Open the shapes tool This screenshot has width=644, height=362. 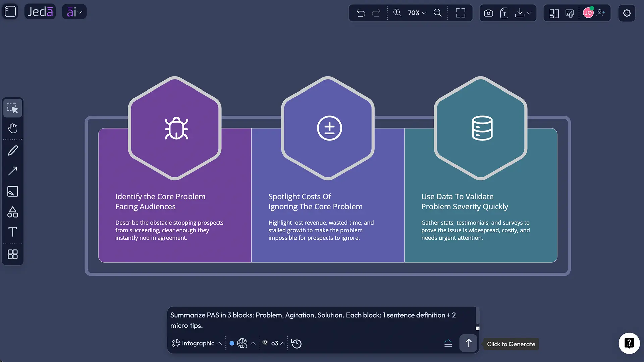[13, 212]
